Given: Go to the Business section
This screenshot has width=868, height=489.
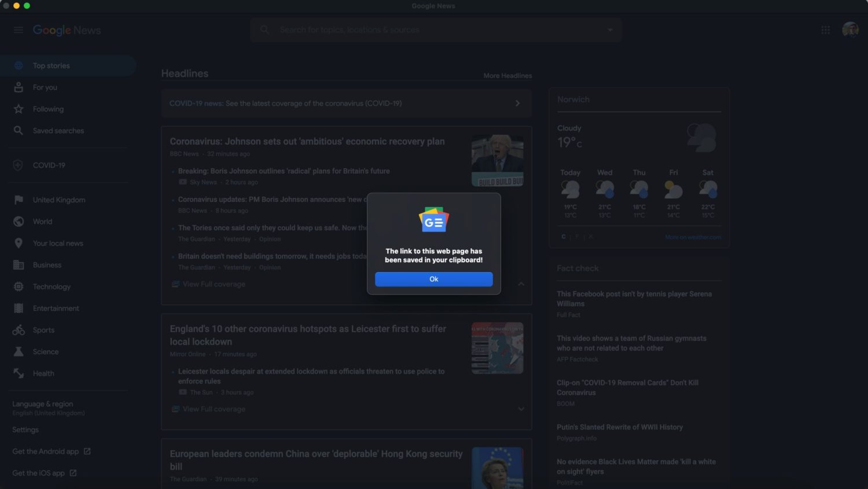Looking at the screenshot, I should [47, 265].
